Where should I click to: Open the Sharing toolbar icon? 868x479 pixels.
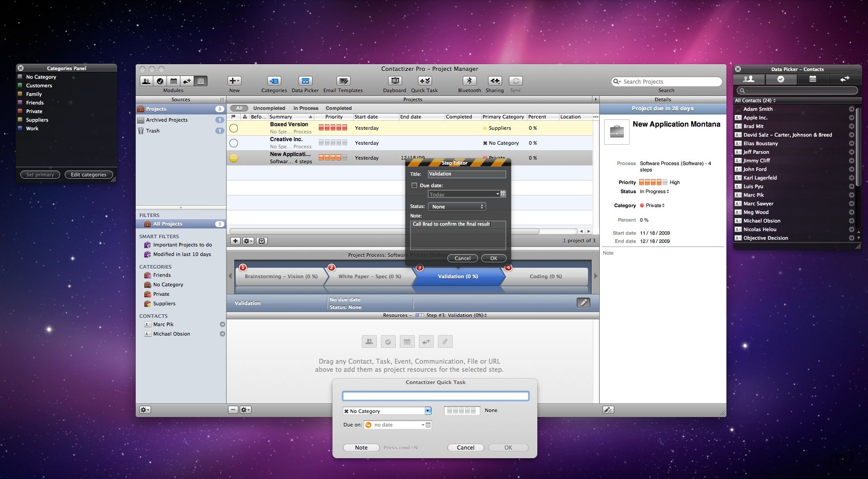click(495, 81)
